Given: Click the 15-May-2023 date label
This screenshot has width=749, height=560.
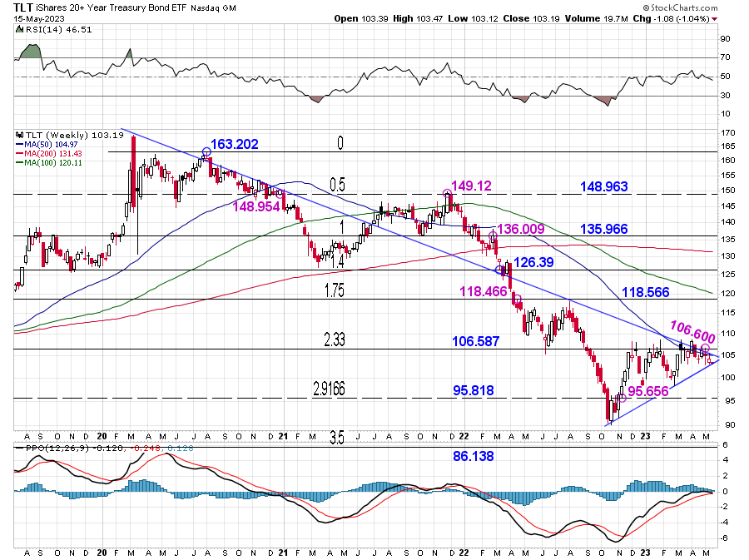Looking at the screenshot, I should (x=37, y=18).
